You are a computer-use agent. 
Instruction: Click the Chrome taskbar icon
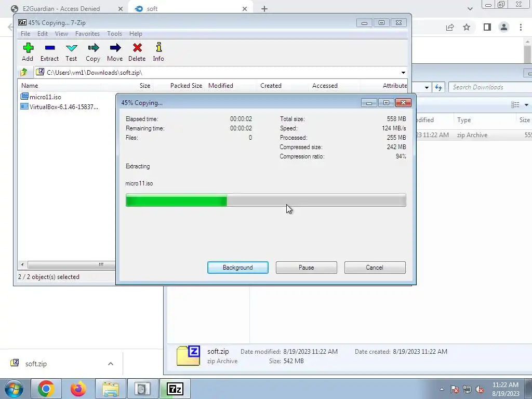click(46, 389)
